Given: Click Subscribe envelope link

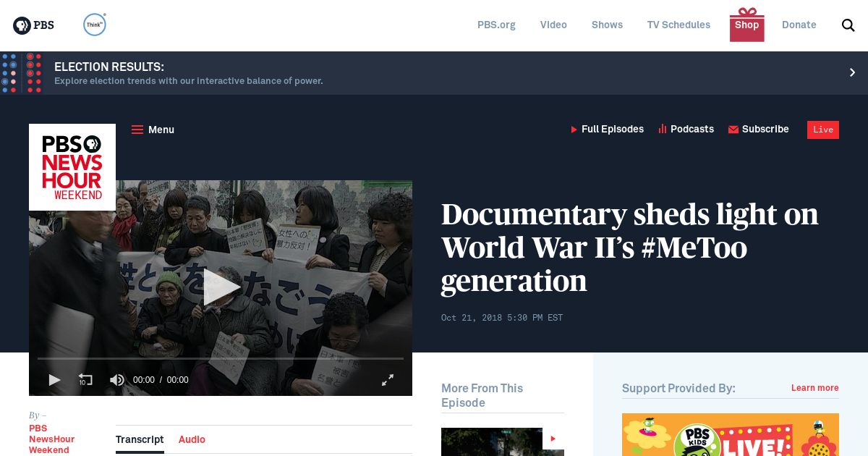Looking at the screenshot, I should [x=758, y=130].
